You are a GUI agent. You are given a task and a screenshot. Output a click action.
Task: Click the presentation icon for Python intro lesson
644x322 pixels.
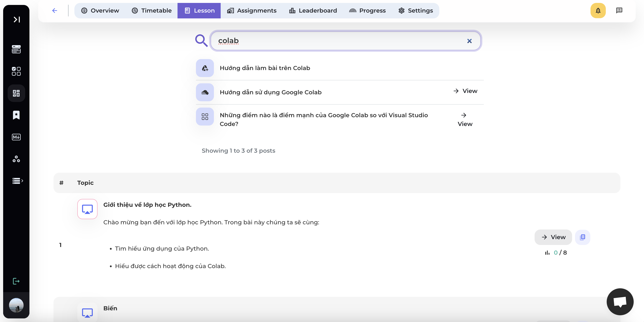pyautogui.click(x=87, y=209)
